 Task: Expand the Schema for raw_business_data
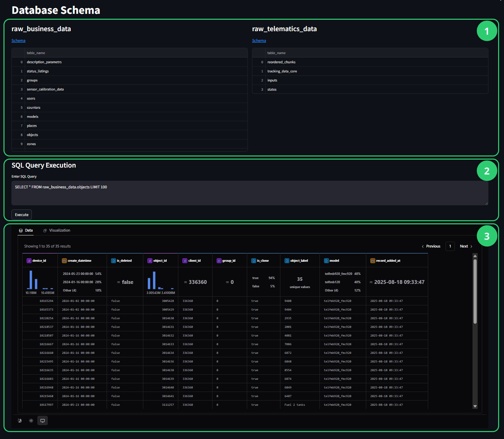pyautogui.click(x=18, y=41)
